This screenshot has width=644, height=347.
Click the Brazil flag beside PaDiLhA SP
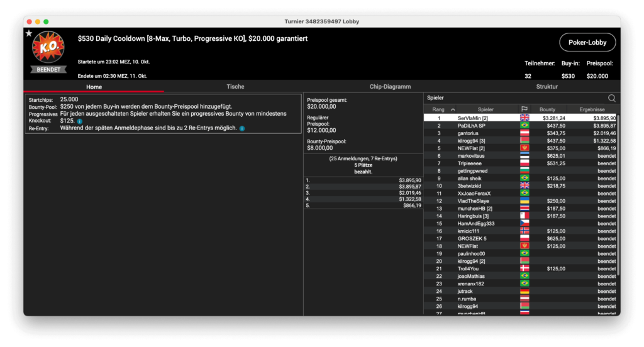(x=524, y=126)
